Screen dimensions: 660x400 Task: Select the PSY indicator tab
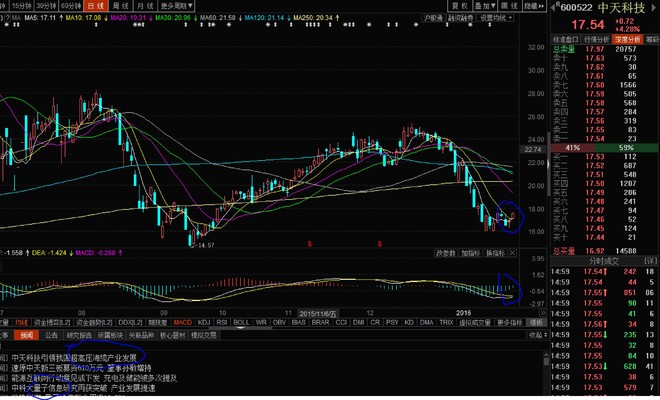(392, 323)
